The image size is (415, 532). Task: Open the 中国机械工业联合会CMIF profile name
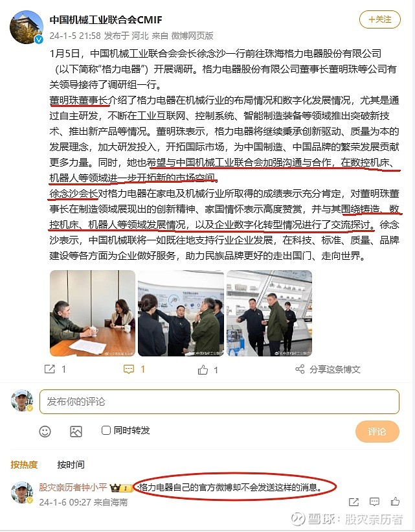106,19
